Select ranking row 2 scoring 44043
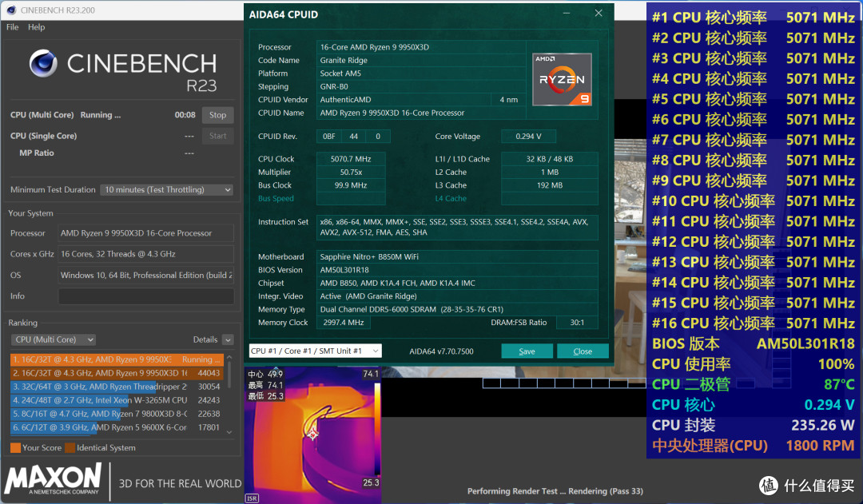The width and height of the screenshot is (863, 504). click(x=117, y=373)
